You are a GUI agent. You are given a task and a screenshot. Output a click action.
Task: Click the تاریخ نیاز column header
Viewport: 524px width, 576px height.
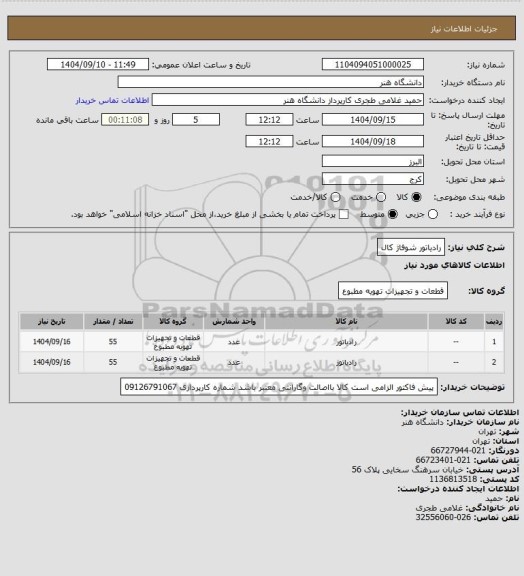(51, 321)
